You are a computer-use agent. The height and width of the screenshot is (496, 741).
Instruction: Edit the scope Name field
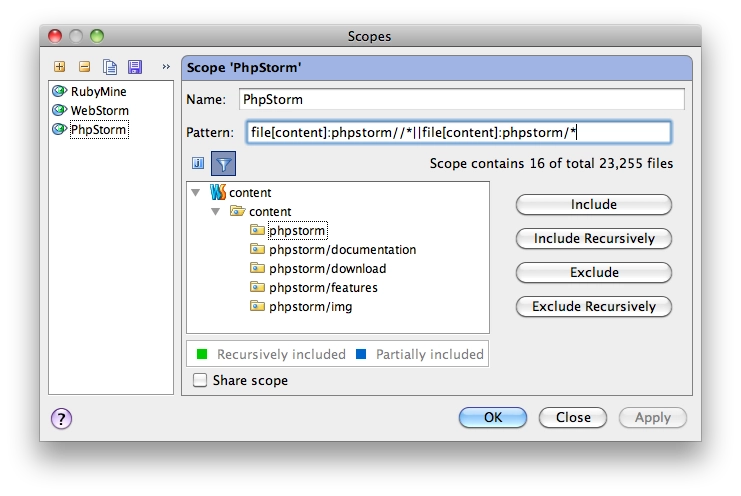(x=461, y=99)
